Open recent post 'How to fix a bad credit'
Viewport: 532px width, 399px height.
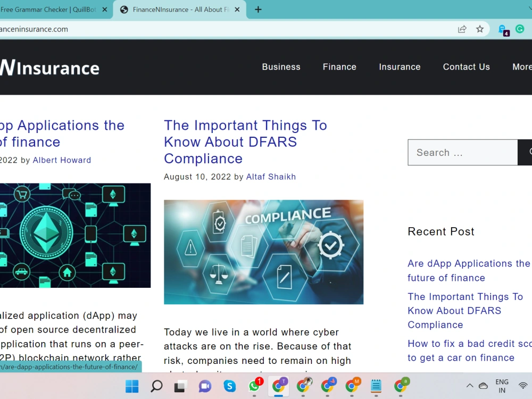470,351
